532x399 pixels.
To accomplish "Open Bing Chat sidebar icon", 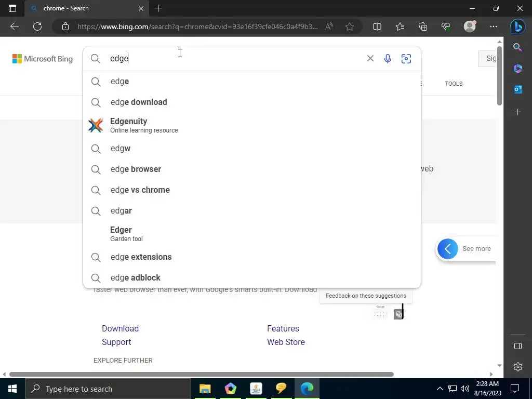I will [518, 26].
